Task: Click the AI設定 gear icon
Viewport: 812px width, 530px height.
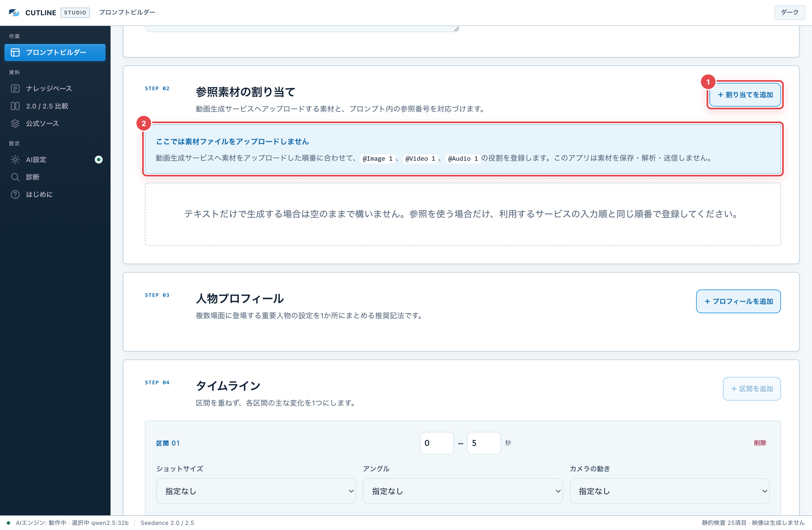Action: coord(15,159)
